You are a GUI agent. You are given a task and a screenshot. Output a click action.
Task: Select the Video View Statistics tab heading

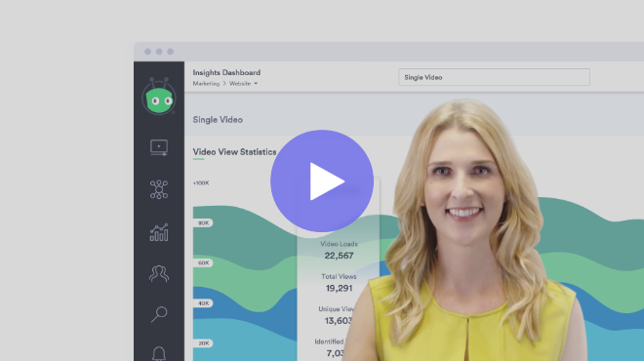click(234, 152)
